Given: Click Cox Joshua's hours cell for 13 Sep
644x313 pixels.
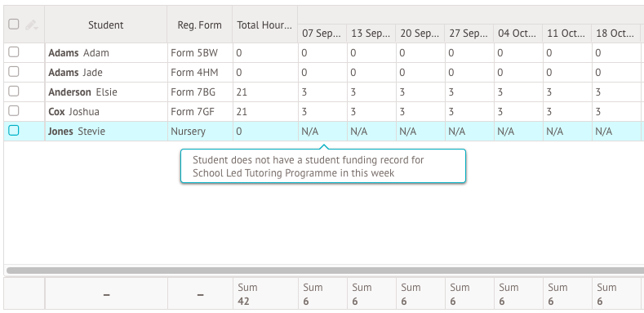Looking at the screenshot, I should [371, 111].
